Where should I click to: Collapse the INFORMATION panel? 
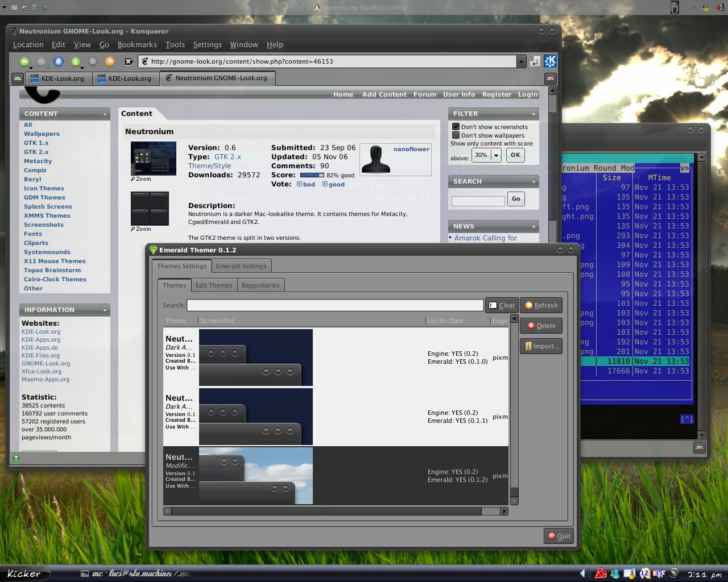pyautogui.click(x=105, y=310)
